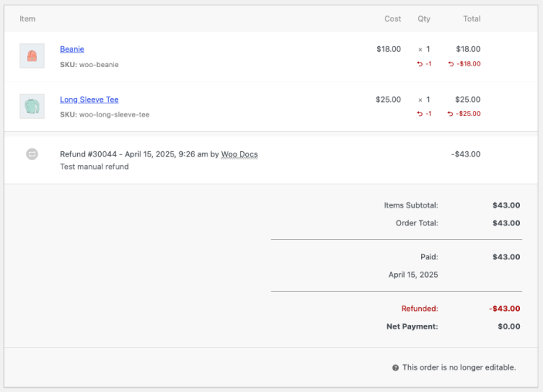The height and width of the screenshot is (392, 543).
Task: Click the Long Sleeve Tee thumbnail
Action: (32, 106)
